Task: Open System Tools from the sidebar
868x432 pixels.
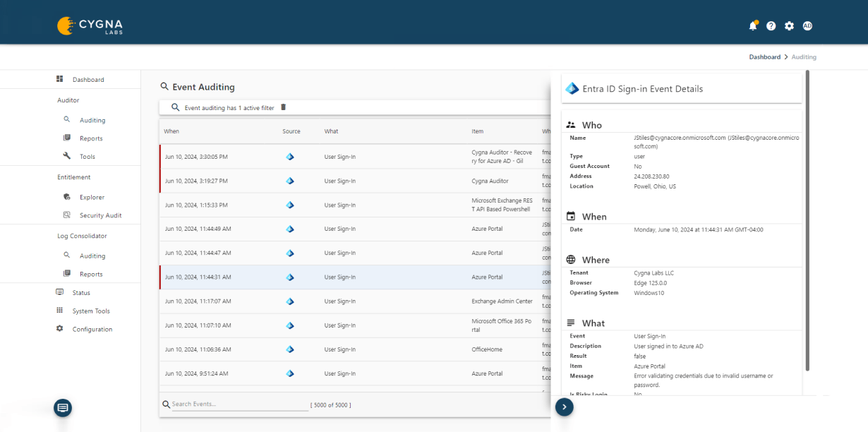Action: (x=92, y=311)
